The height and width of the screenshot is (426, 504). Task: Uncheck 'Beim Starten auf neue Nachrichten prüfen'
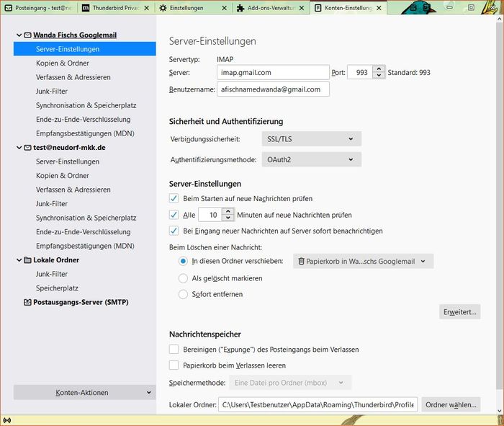point(174,198)
